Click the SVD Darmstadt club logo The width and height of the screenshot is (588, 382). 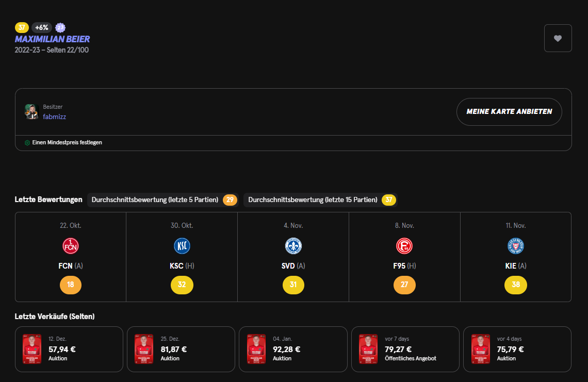[293, 246]
